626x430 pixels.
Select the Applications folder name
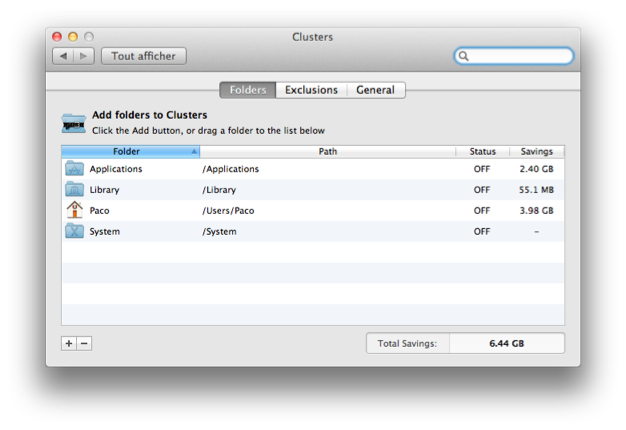116,169
